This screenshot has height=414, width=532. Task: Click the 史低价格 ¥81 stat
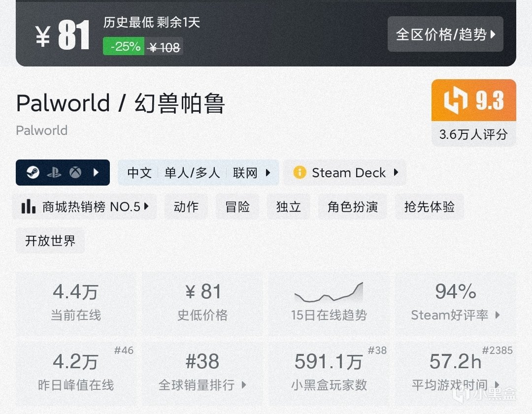click(x=202, y=304)
